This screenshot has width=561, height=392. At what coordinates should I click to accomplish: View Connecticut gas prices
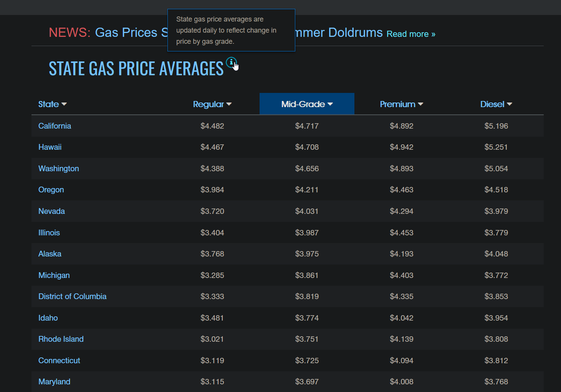59,361
